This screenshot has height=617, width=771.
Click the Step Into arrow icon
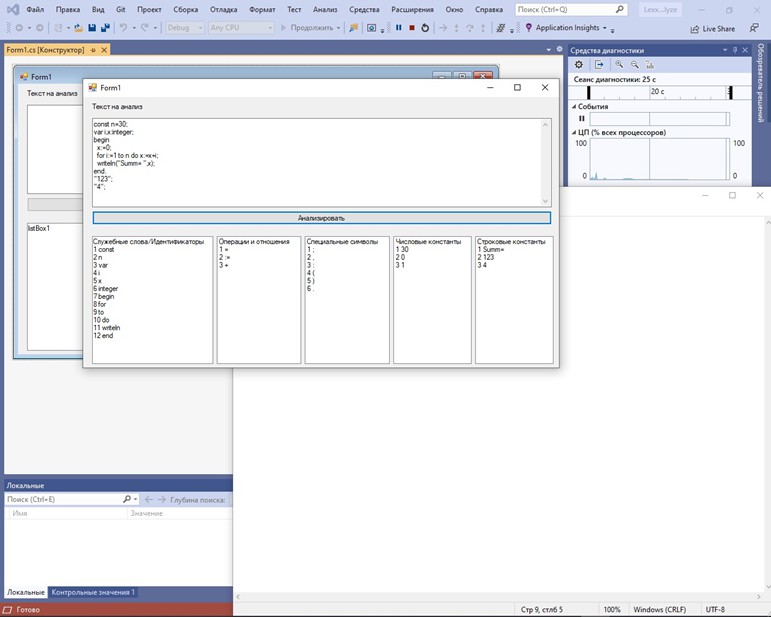[456, 28]
